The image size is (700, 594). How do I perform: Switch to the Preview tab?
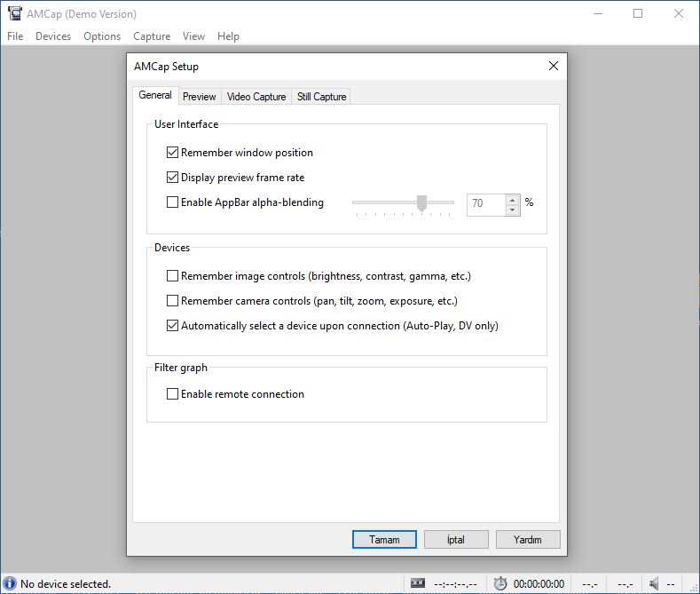pyautogui.click(x=199, y=97)
